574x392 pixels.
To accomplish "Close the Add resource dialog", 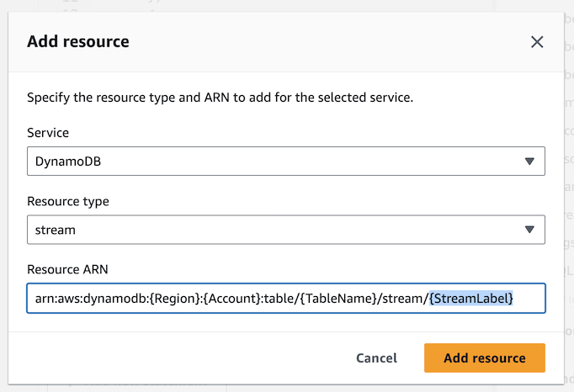I will pos(537,42).
